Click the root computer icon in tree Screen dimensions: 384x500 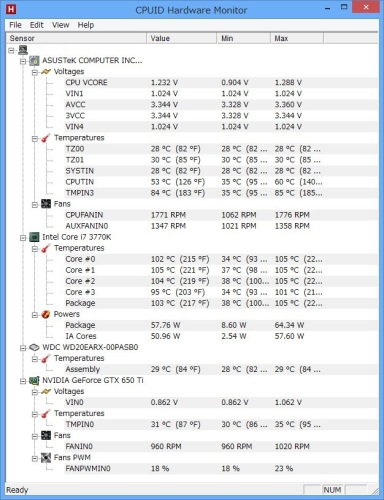[23, 50]
